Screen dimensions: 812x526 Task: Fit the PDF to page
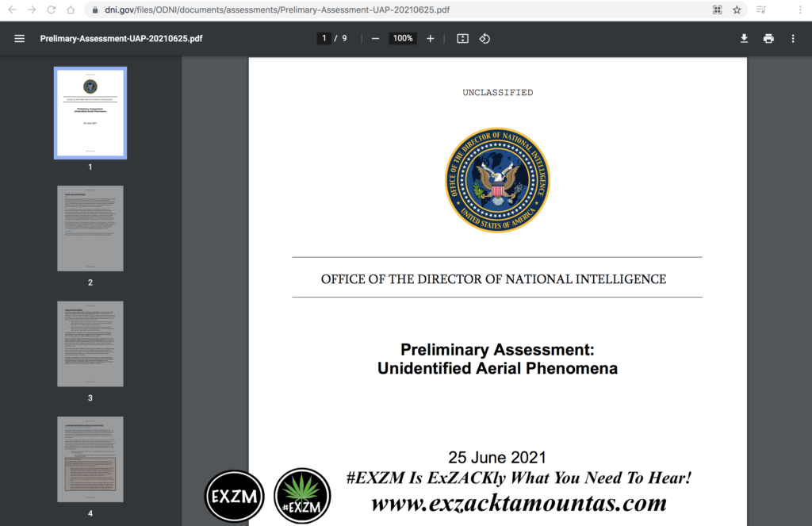pos(462,38)
